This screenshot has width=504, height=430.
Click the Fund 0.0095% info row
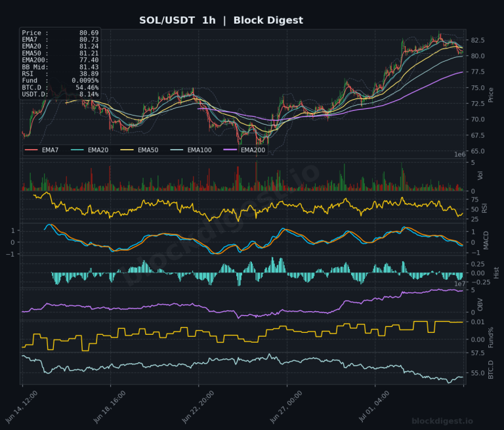(x=60, y=81)
